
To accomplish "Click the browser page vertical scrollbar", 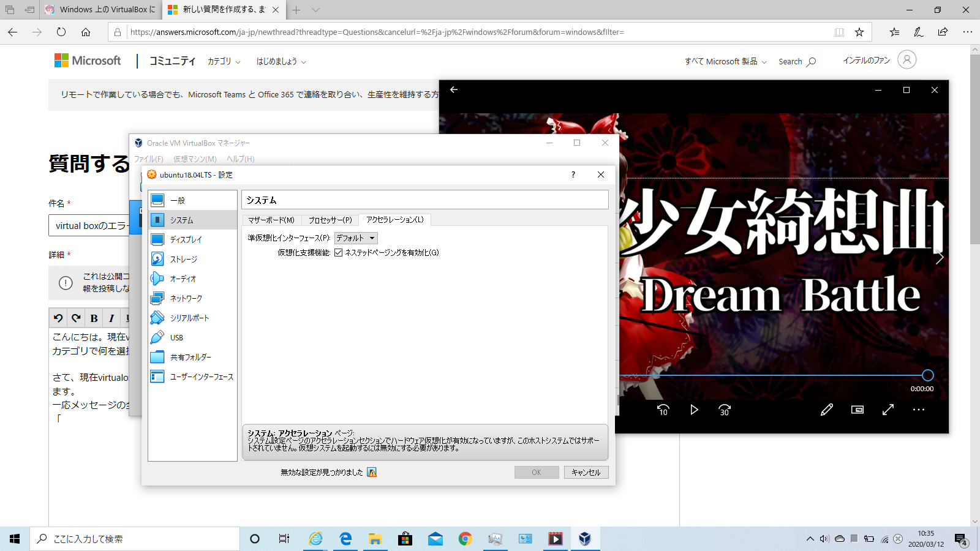I will pos(975,150).
